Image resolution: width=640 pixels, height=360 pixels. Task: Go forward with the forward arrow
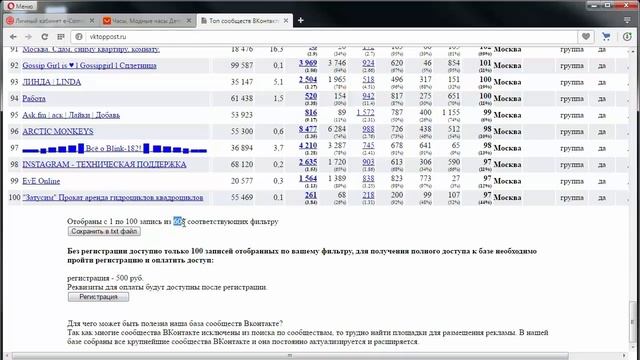28,37
